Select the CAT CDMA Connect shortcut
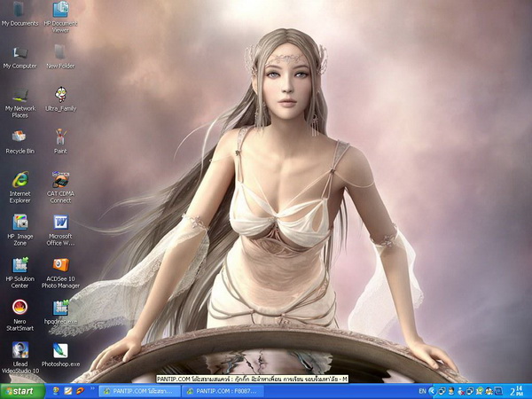Screen dimensions: 532x399 click(x=60, y=188)
